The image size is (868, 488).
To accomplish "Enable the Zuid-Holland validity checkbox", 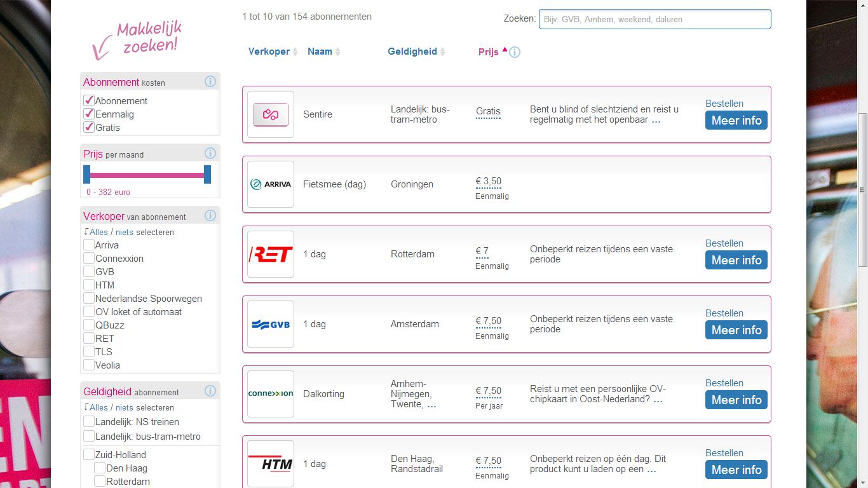I will tap(89, 454).
